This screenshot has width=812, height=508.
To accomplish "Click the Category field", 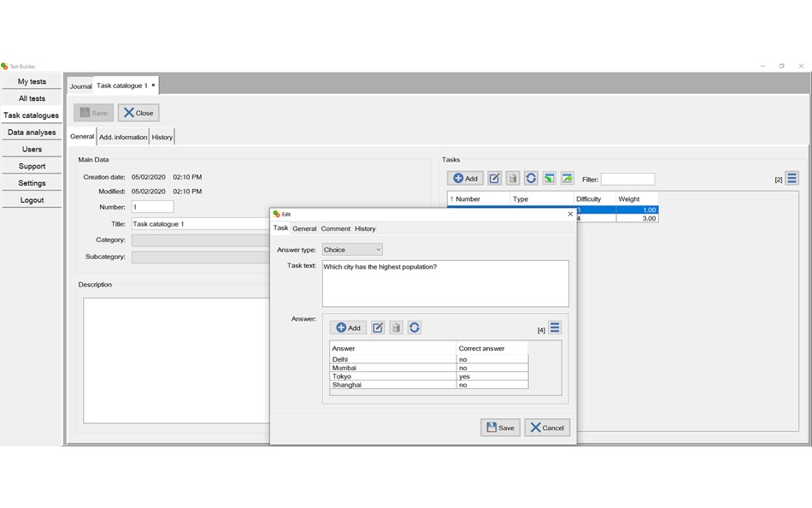I will coord(201,240).
